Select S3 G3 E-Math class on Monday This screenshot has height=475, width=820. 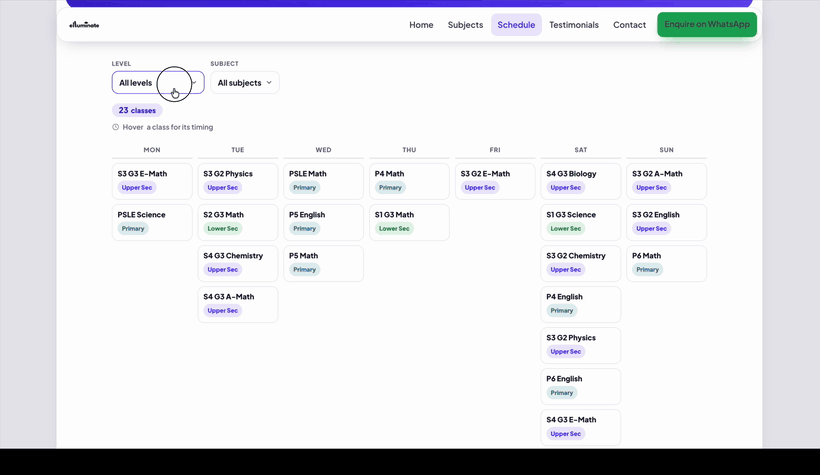point(152,181)
